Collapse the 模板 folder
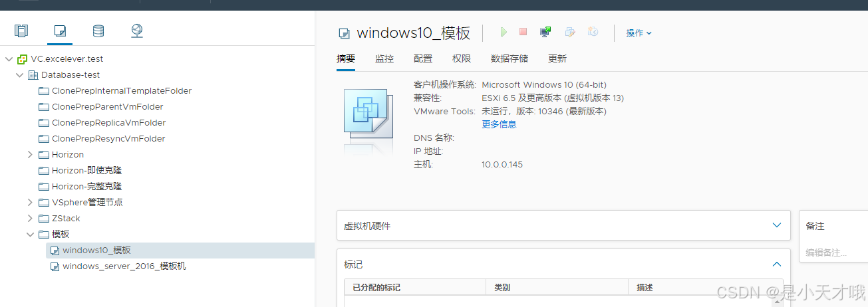 pyautogui.click(x=30, y=235)
